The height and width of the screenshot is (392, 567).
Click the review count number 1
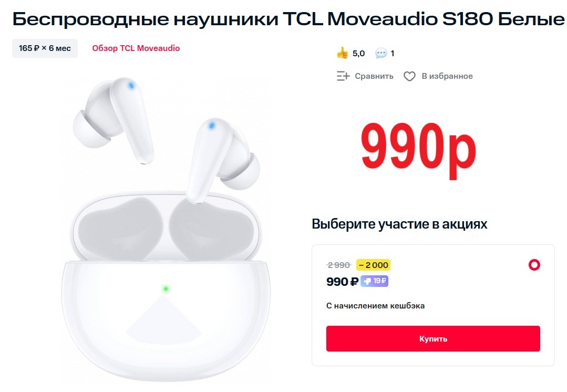(x=393, y=54)
